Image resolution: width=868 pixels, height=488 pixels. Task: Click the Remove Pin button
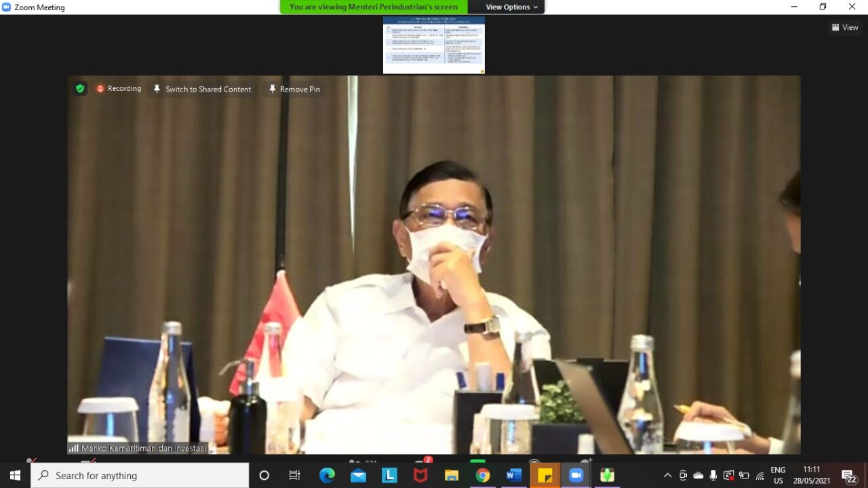pos(294,90)
